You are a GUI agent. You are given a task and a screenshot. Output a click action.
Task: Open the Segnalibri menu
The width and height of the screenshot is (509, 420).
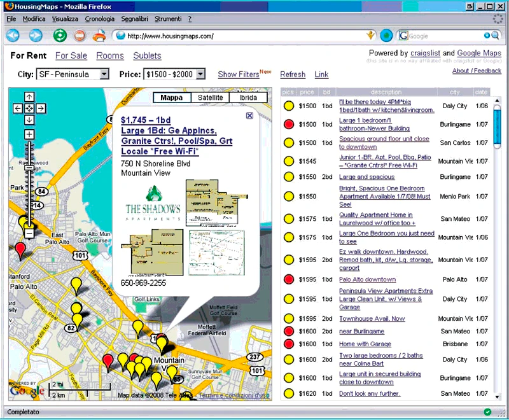tap(134, 19)
